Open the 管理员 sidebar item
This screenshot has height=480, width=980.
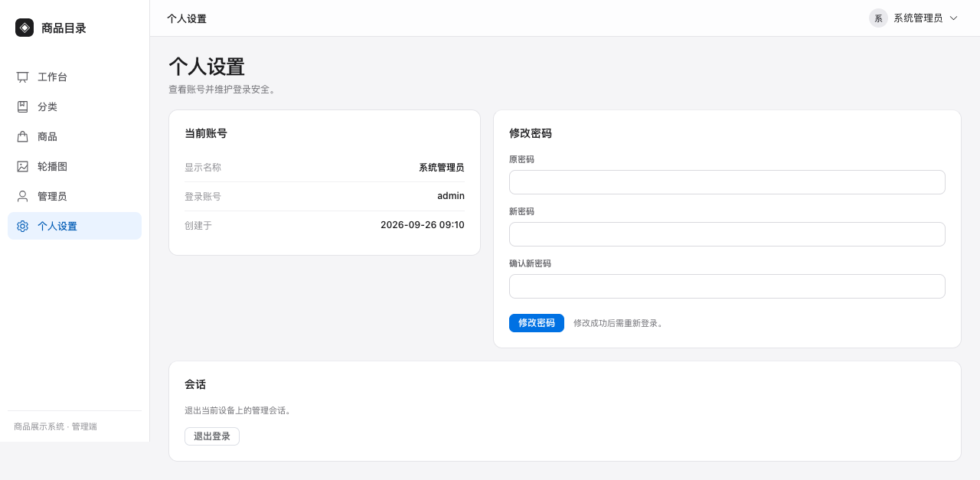pyautogui.click(x=74, y=197)
